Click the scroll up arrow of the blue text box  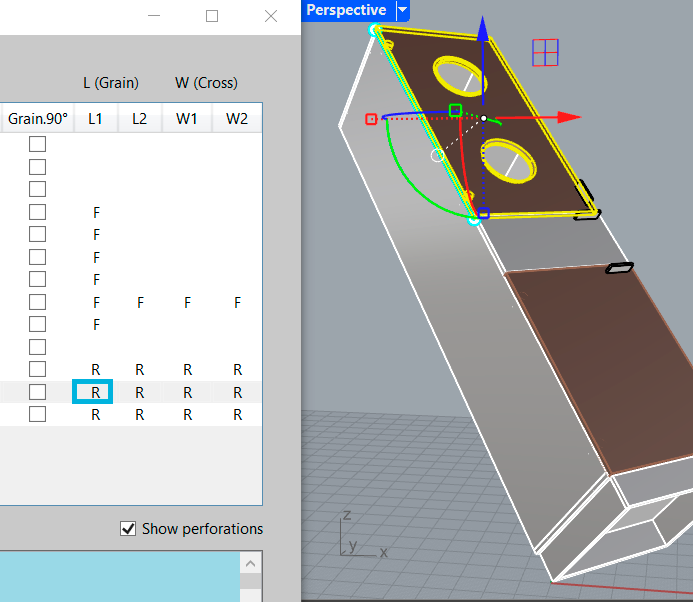pos(251,563)
